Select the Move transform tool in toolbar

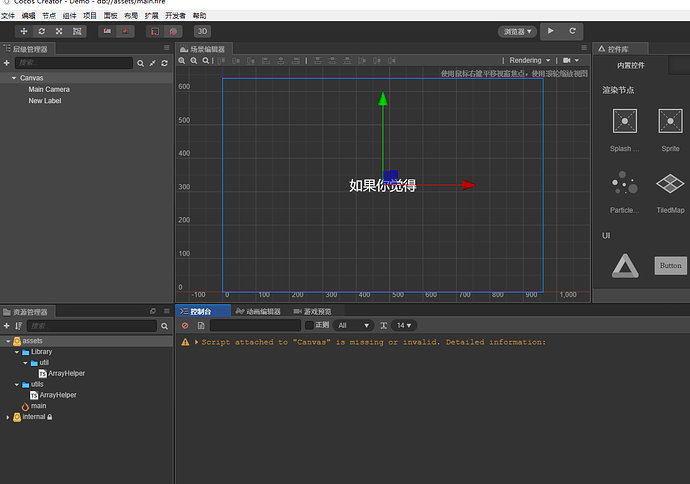(x=24, y=32)
